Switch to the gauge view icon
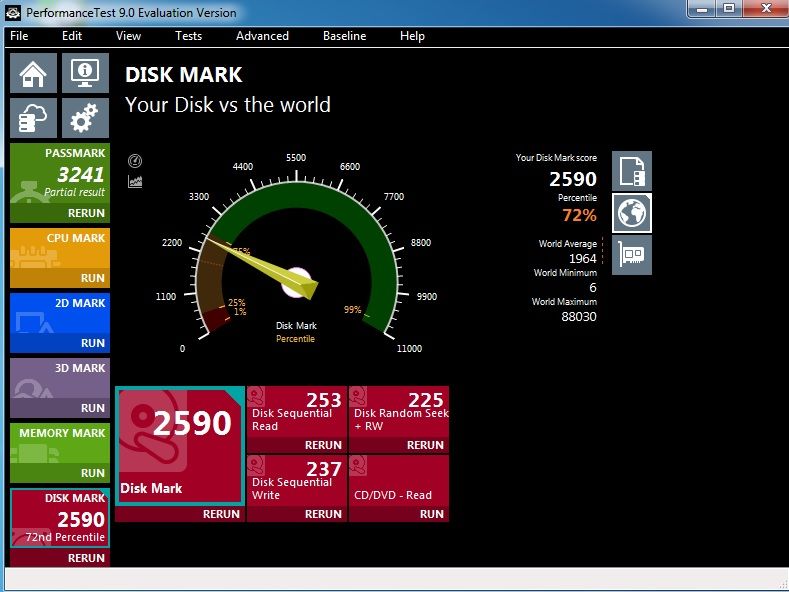Image resolution: width=789 pixels, height=592 pixels. pos(135,161)
